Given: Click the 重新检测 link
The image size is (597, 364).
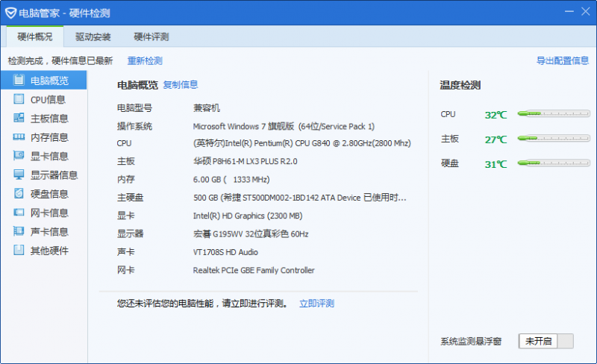Looking at the screenshot, I should (145, 61).
